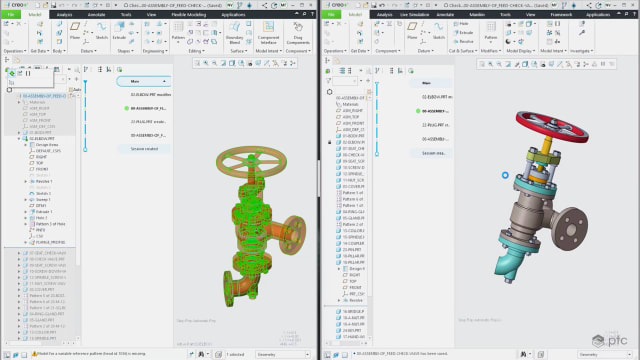
Task: Click share icon in left window title bar
Action: pos(264,5)
